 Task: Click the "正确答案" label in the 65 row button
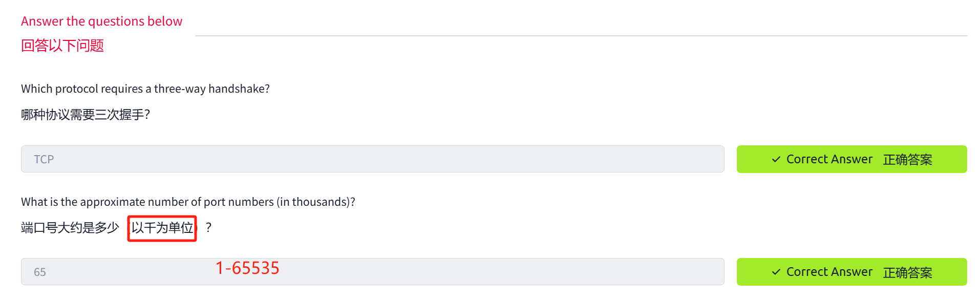[x=907, y=272]
